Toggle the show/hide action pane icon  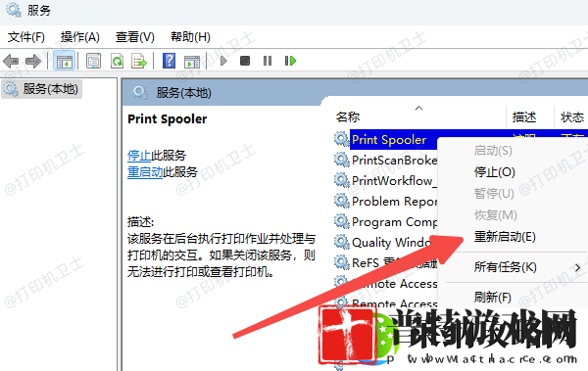coord(192,62)
